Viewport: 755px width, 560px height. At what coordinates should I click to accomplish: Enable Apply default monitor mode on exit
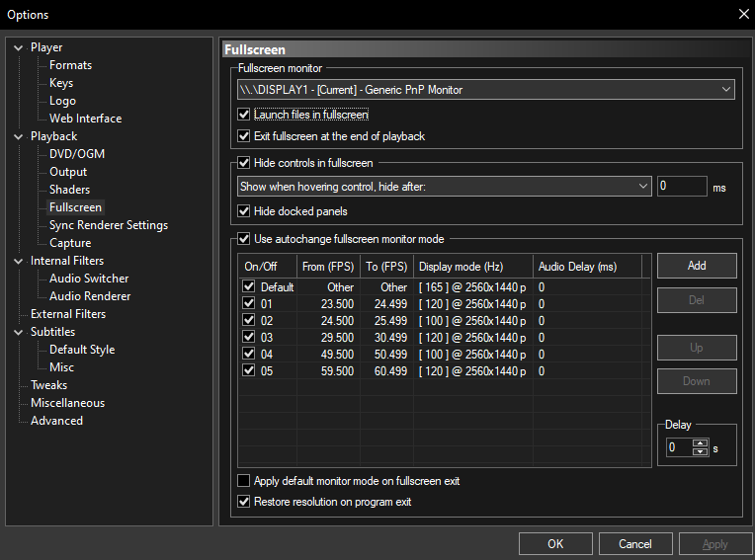[245, 481]
